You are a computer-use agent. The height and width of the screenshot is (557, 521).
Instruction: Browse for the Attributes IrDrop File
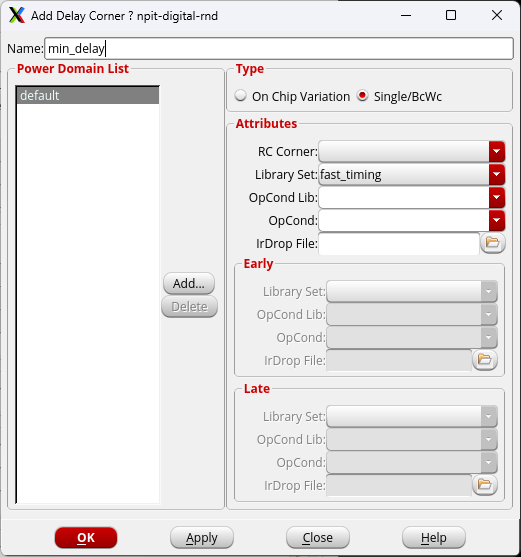click(x=492, y=243)
